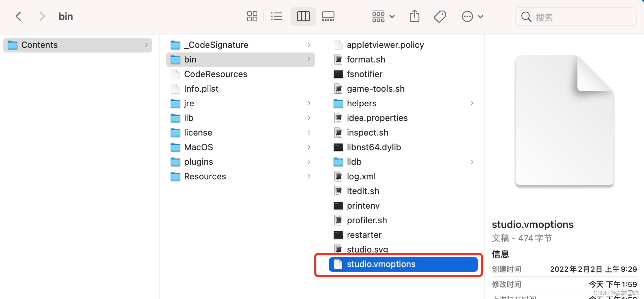
Task: Click the forward navigation arrow
Action: (42, 16)
